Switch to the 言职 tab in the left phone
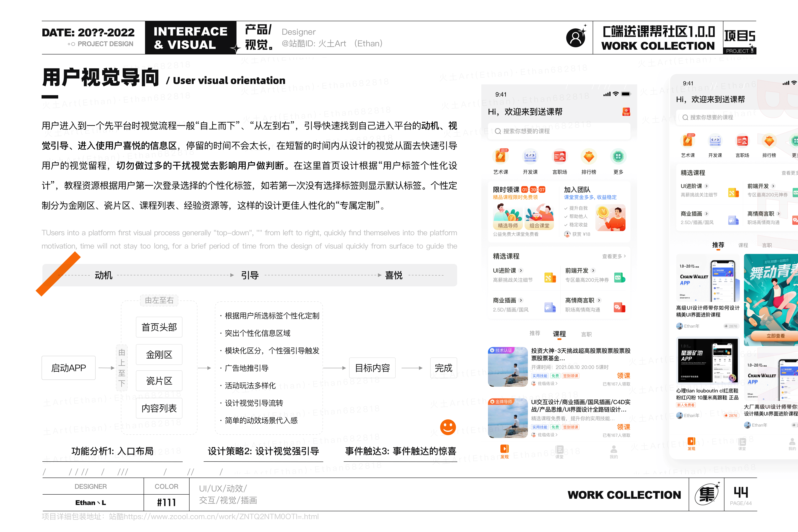 586,334
